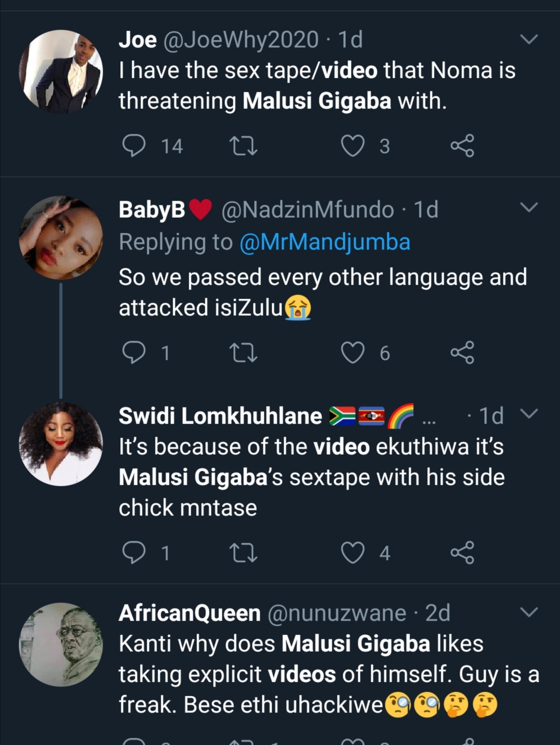
Task: Open options chevron on Joe's tweet
Action: [528, 39]
